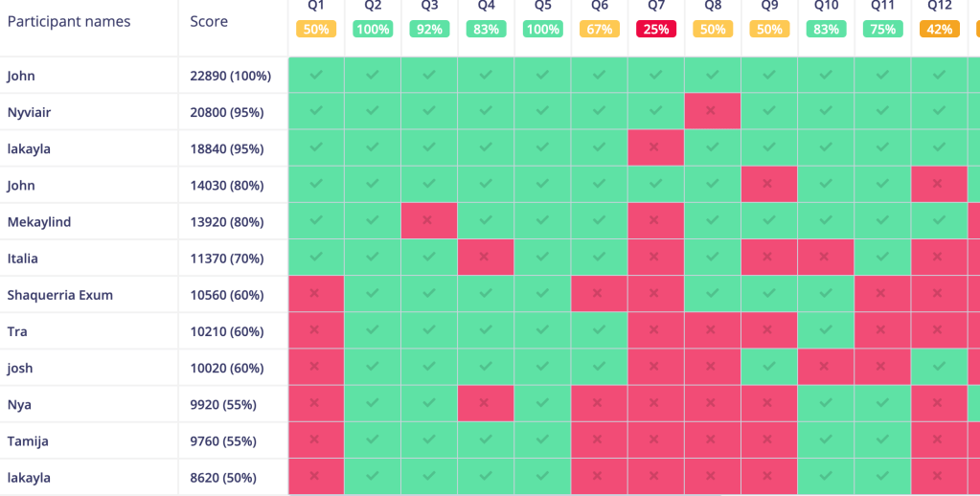This screenshot has width=980, height=496.
Task: Select the Q5 column header
Action: click(542, 6)
